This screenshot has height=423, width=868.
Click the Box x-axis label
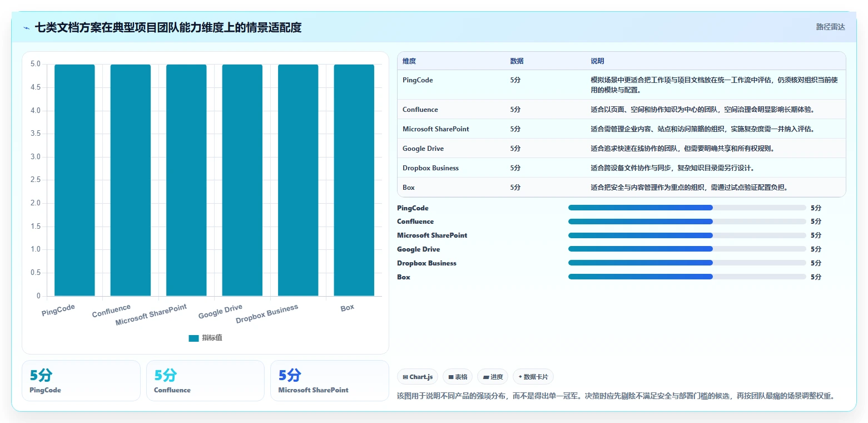tap(348, 307)
